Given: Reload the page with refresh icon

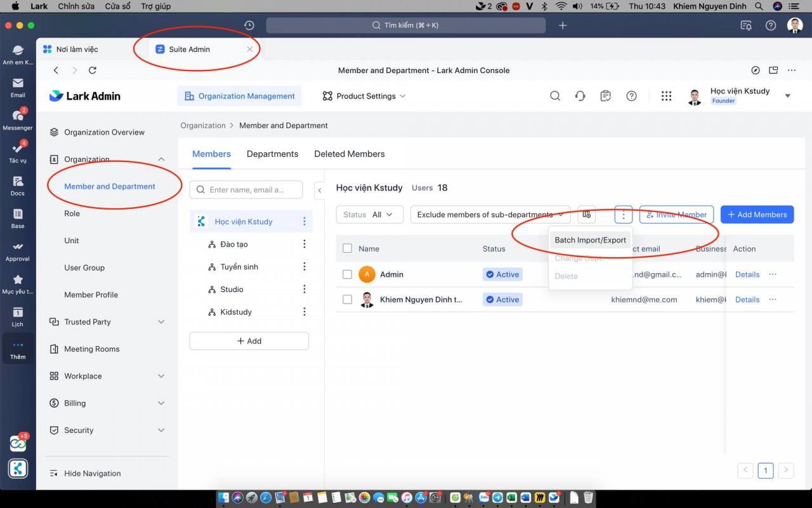Looking at the screenshot, I should click(93, 70).
